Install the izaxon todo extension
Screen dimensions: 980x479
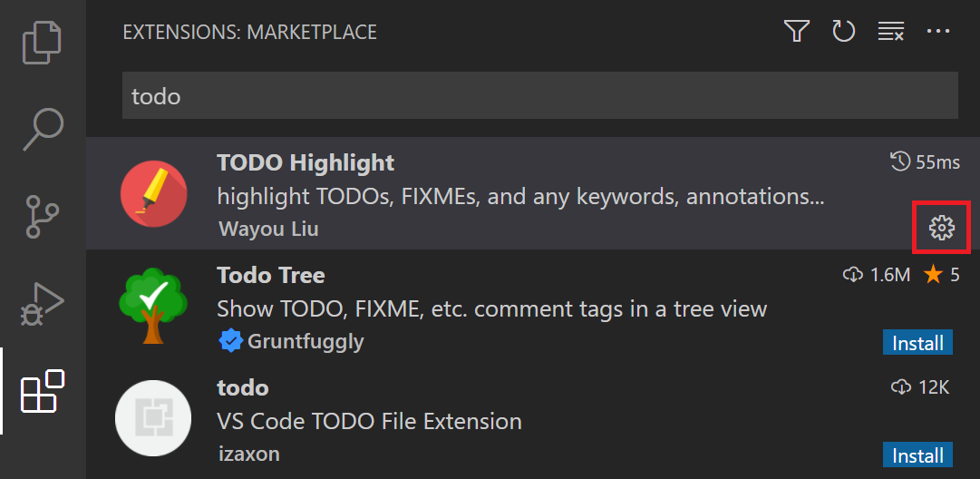tap(917, 455)
